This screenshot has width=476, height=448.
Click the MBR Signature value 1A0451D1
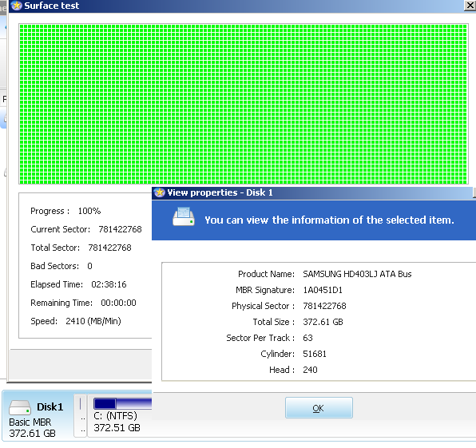point(323,290)
